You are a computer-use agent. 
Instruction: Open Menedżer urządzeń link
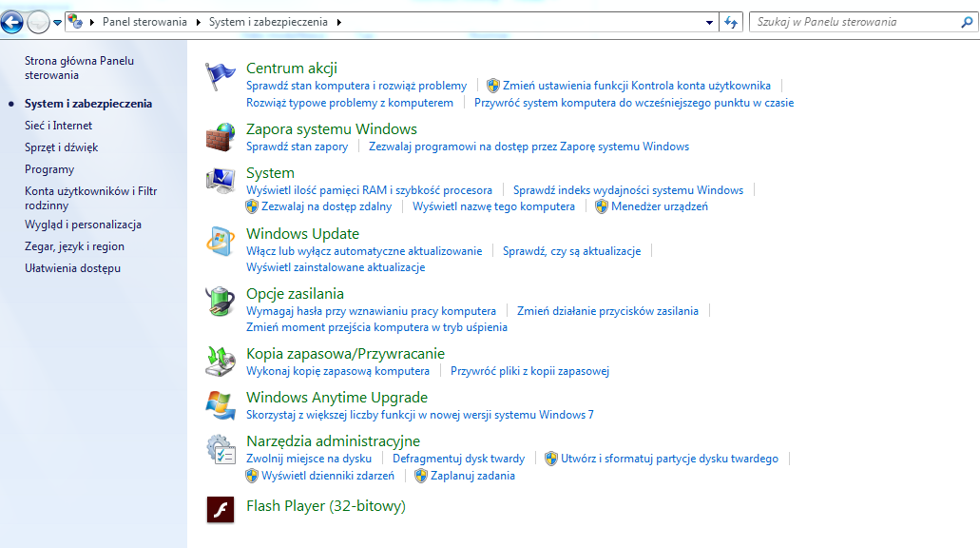[x=660, y=205]
